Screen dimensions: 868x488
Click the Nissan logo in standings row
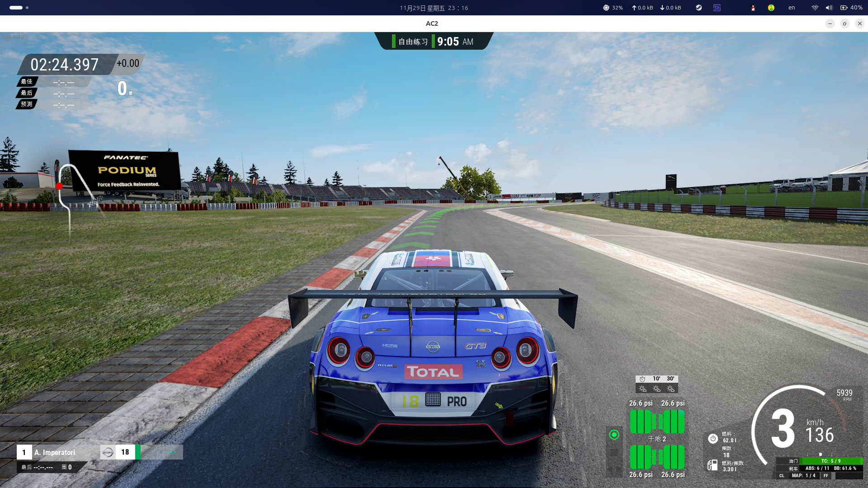(x=108, y=452)
